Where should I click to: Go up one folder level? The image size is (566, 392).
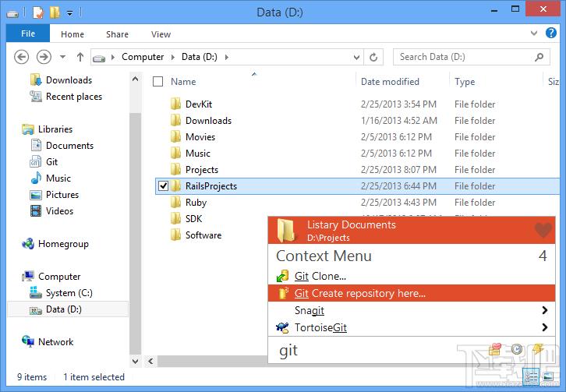click(x=80, y=57)
